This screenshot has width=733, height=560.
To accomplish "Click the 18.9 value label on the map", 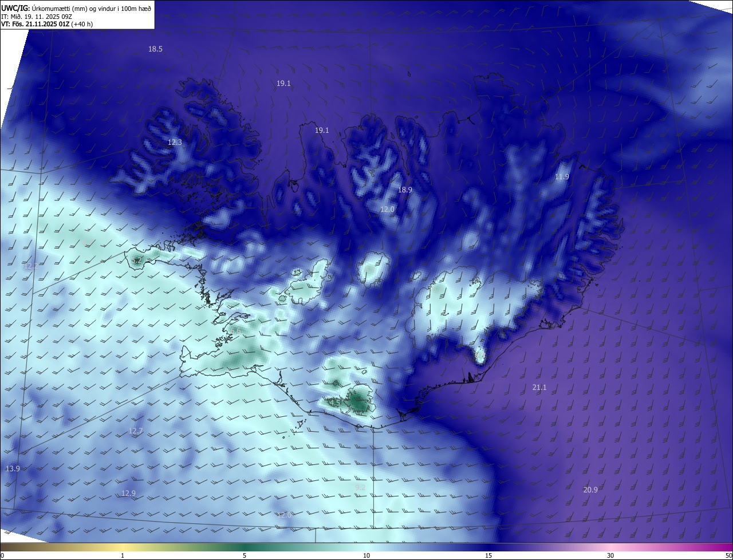I will point(405,190).
